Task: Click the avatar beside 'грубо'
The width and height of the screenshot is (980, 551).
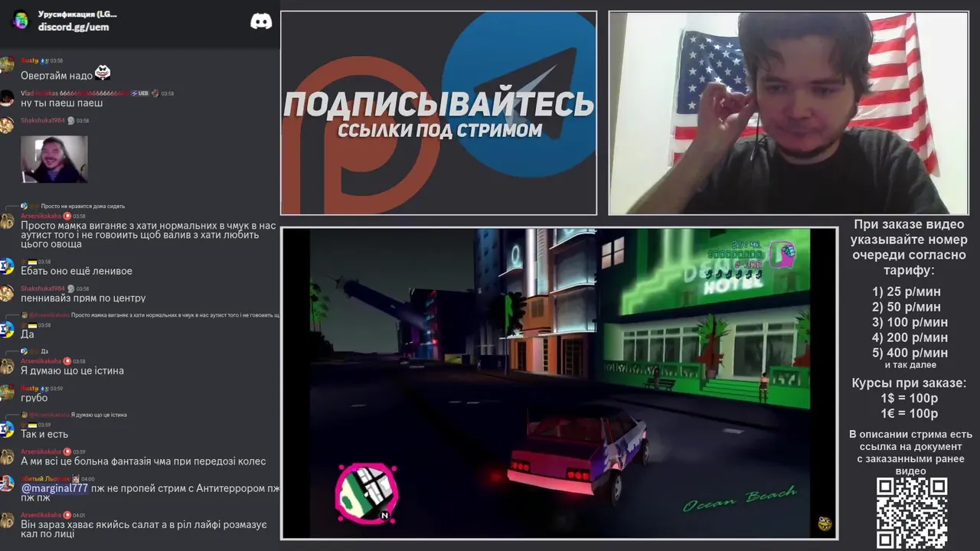Action: [7, 393]
